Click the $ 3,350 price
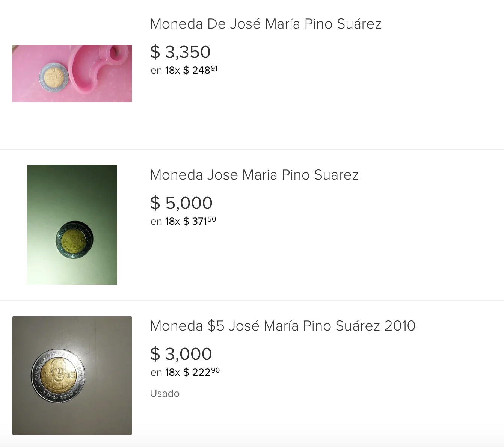The width and height of the screenshot is (504, 447). click(x=180, y=52)
